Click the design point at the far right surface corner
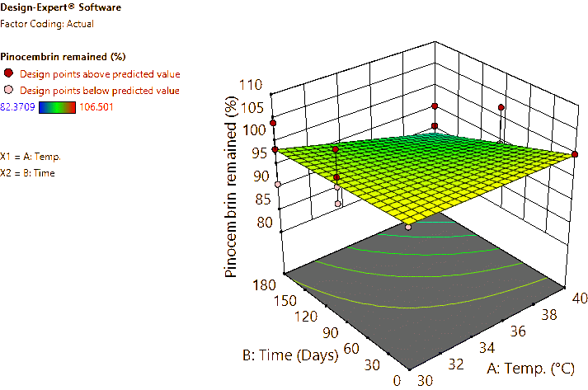This screenshot has width=588, height=390. (x=575, y=153)
